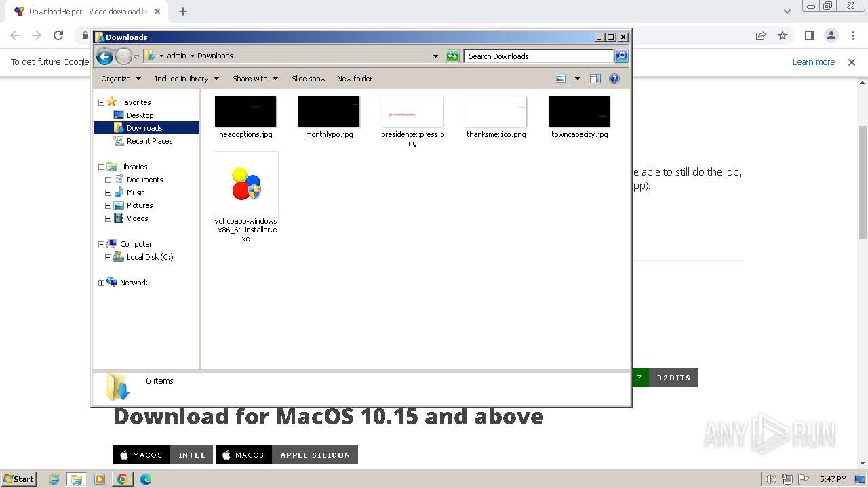This screenshot has height=488, width=868.
Task: Click the admin breadcrumb in address bar
Action: click(x=176, y=56)
